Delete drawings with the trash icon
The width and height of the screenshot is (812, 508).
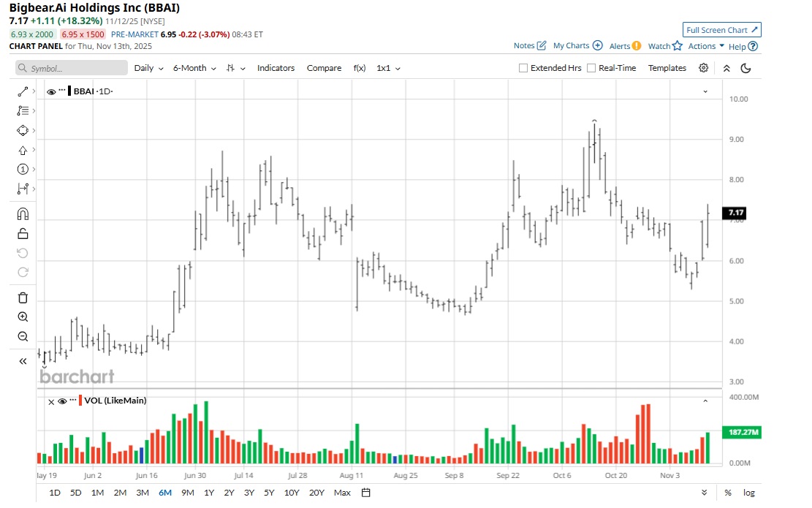22,297
